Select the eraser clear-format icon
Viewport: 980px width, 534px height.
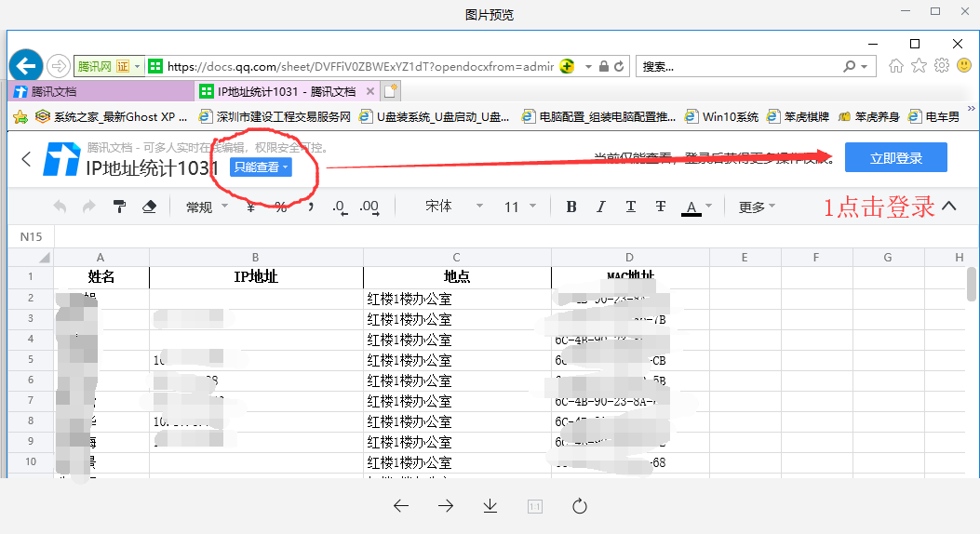(149, 207)
